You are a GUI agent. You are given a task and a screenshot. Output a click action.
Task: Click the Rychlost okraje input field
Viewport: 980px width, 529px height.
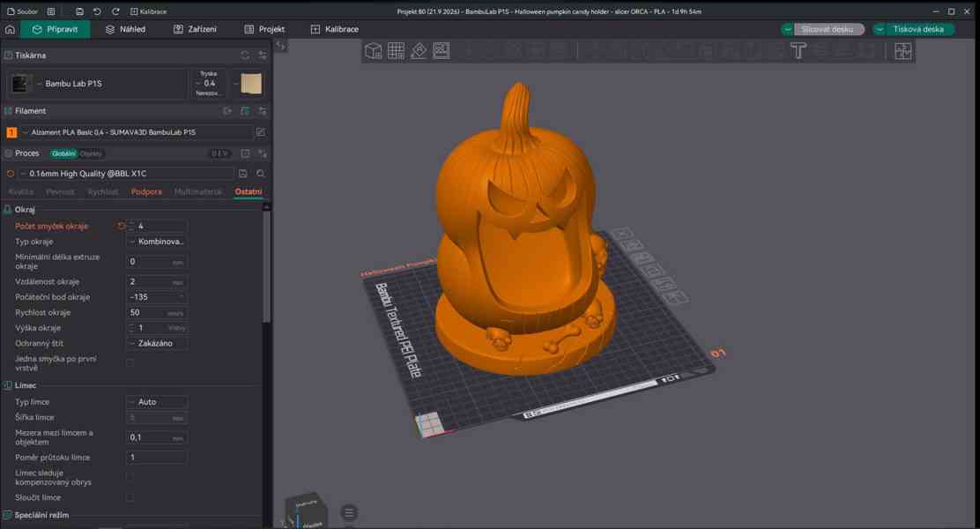(157, 313)
